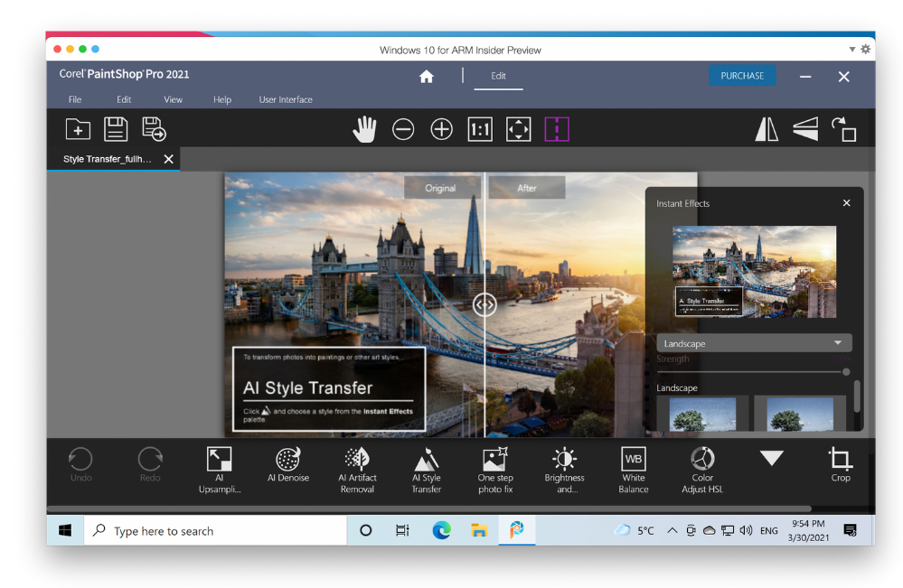Viewport: 903px width, 588px height.
Task: Click the Zoom in plus icon
Action: tap(441, 130)
